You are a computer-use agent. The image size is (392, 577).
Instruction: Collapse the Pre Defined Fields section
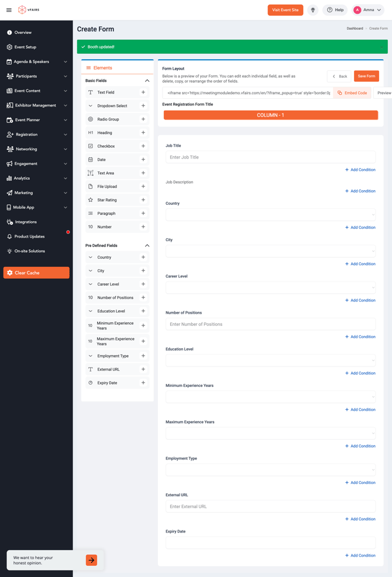coord(147,246)
